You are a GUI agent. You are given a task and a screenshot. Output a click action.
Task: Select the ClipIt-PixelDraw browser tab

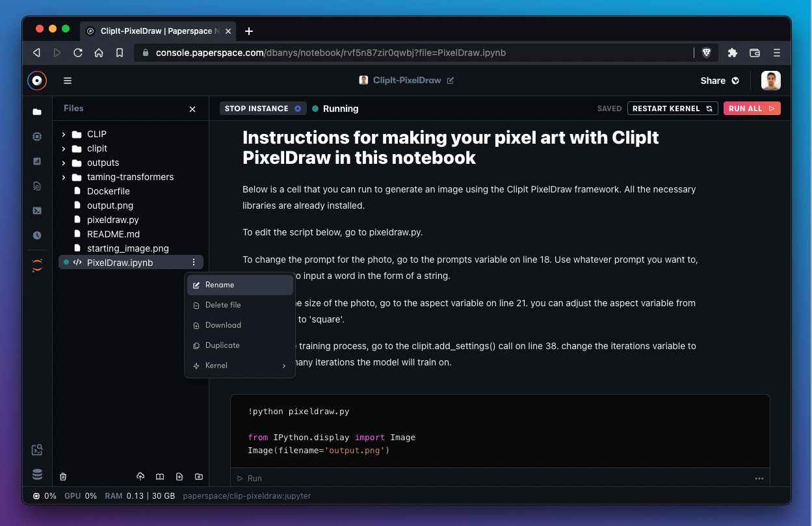[157, 31]
